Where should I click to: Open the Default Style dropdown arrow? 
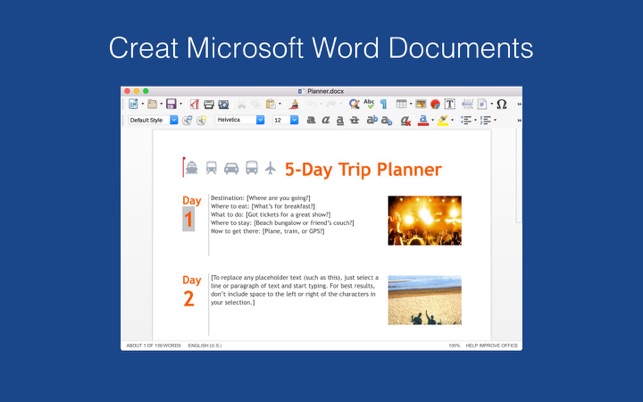pyautogui.click(x=174, y=120)
